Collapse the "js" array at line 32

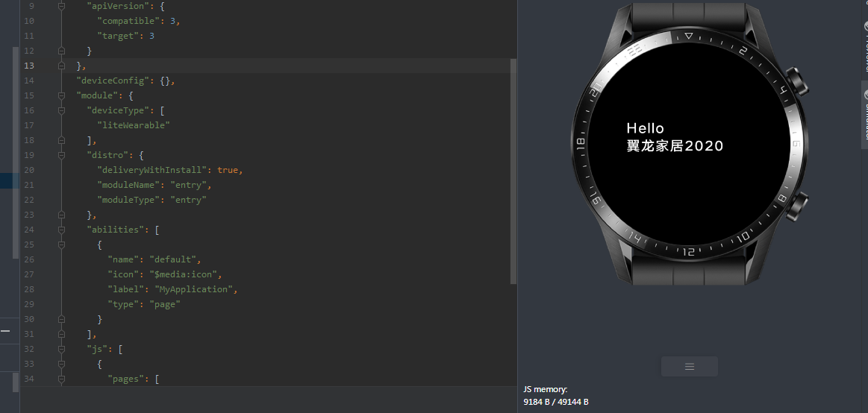coord(61,350)
